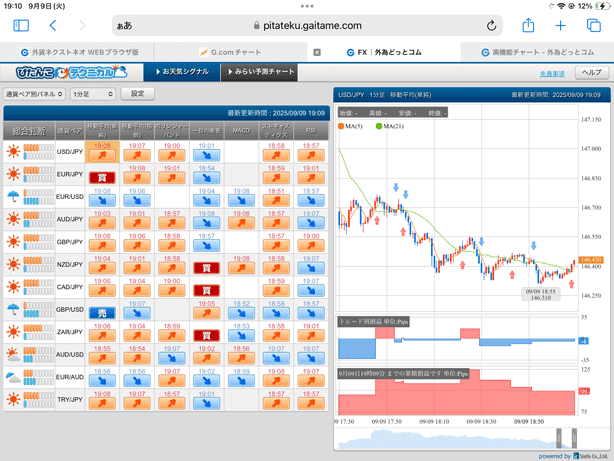Open tab overview icon in Safari

pos(594,26)
